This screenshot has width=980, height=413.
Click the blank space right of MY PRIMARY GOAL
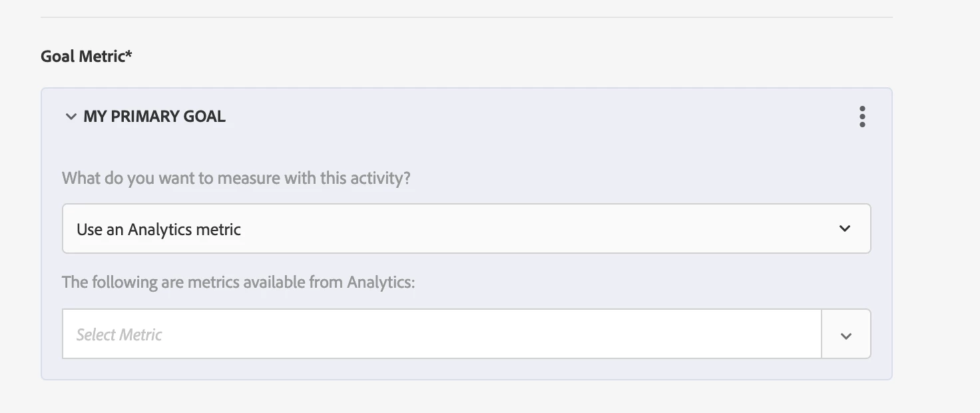click(533, 117)
